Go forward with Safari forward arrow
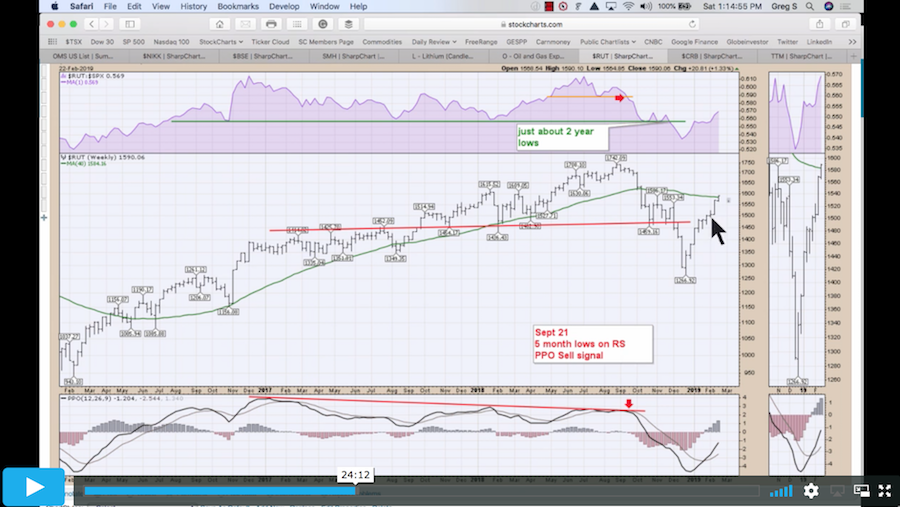Image resolution: width=900 pixels, height=507 pixels. [106, 24]
